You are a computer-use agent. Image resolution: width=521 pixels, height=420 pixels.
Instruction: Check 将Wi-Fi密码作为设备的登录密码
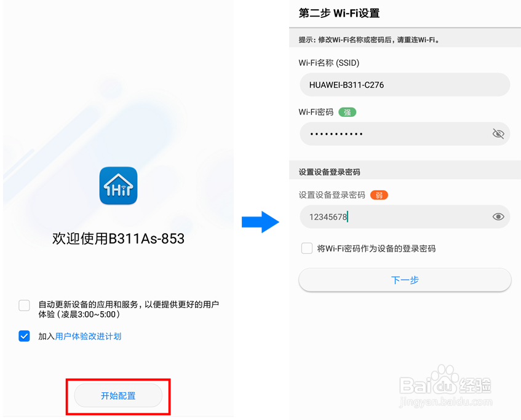click(x=306, y=248)
